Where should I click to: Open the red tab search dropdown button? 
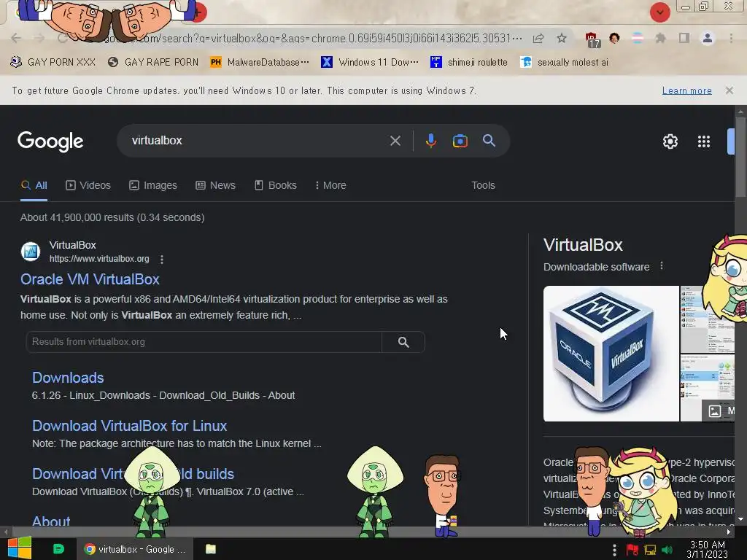[x=659, y=12]
